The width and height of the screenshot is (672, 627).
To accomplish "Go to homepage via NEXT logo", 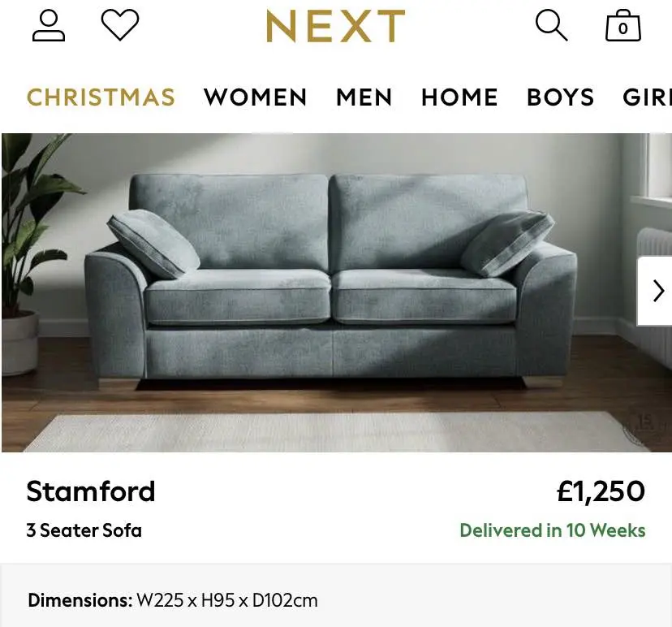I will pos(335,27).
